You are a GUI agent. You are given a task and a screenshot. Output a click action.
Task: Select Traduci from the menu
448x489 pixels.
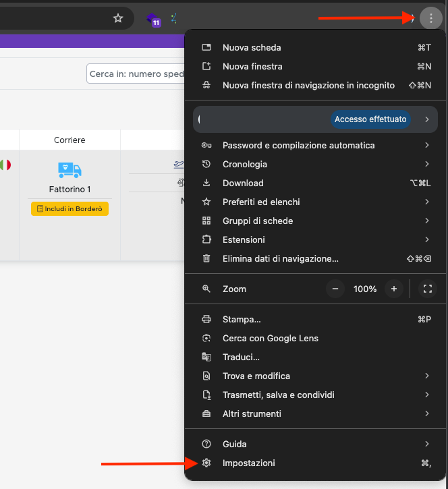click(315, 357)
